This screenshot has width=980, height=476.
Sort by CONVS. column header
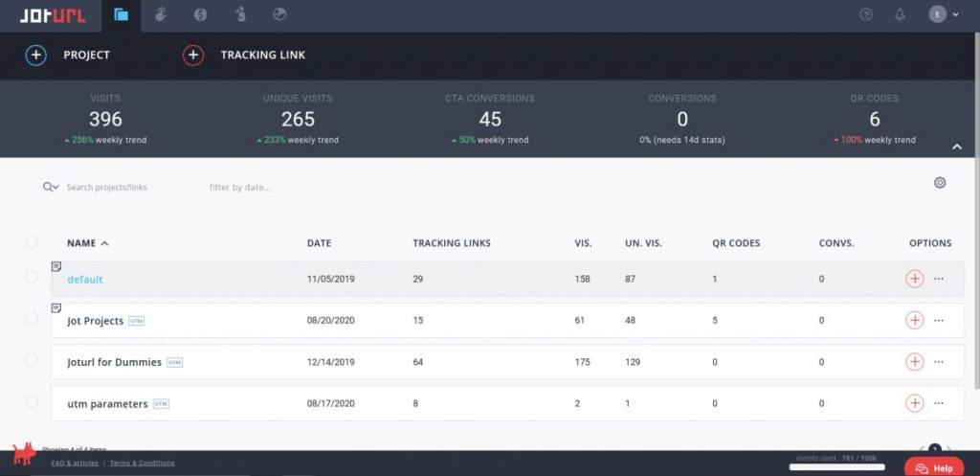(x=836, y=243)
